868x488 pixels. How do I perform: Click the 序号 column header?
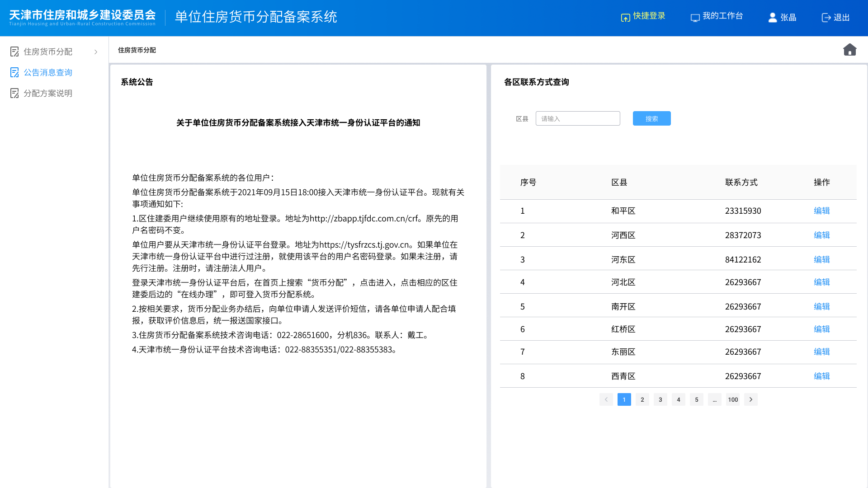[528, 182]
